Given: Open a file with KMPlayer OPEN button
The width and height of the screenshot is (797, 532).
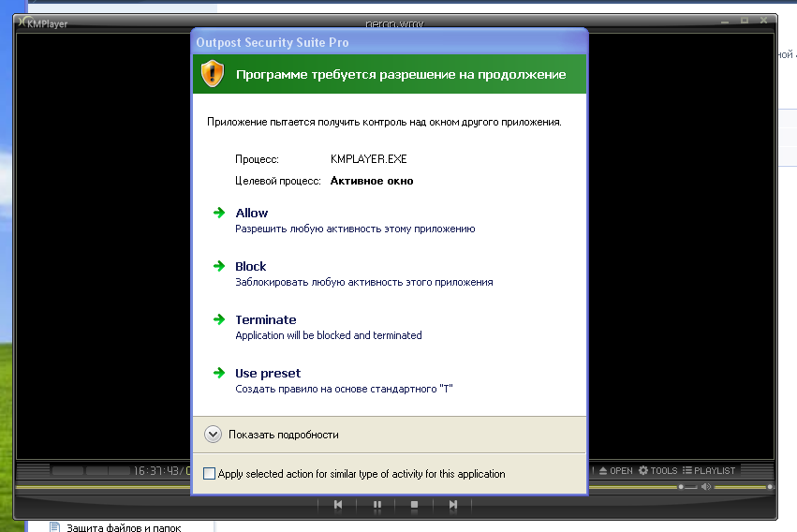Looking at the screenshot, I should tap(615, 470).
